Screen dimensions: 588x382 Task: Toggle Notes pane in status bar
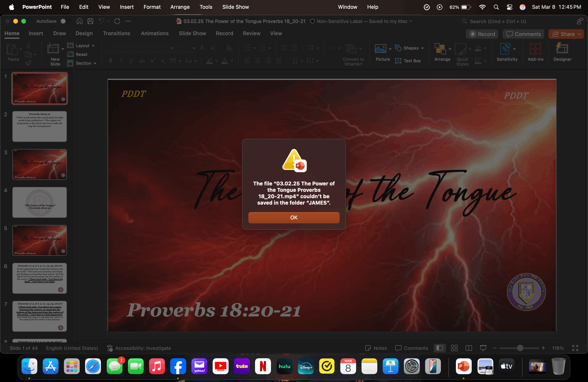tap(376, 348)
